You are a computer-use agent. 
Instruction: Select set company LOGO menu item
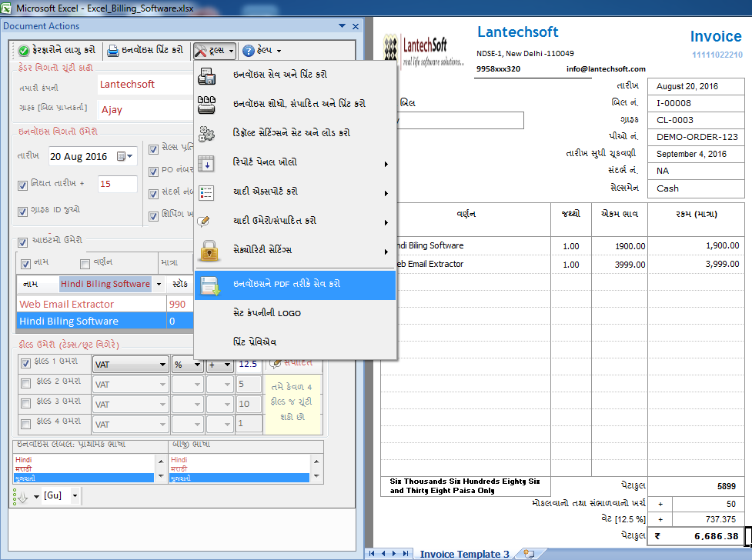(295, 313)
